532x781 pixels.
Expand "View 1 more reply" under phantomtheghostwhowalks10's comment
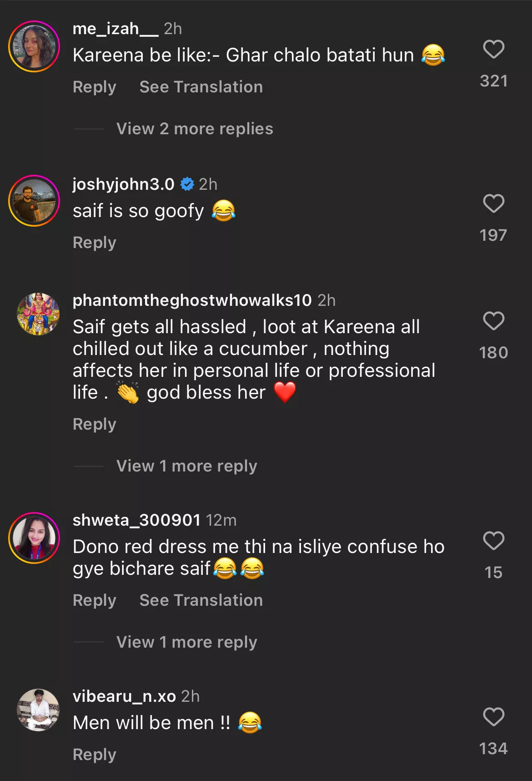pyautogui.click(x=186, y=466)
